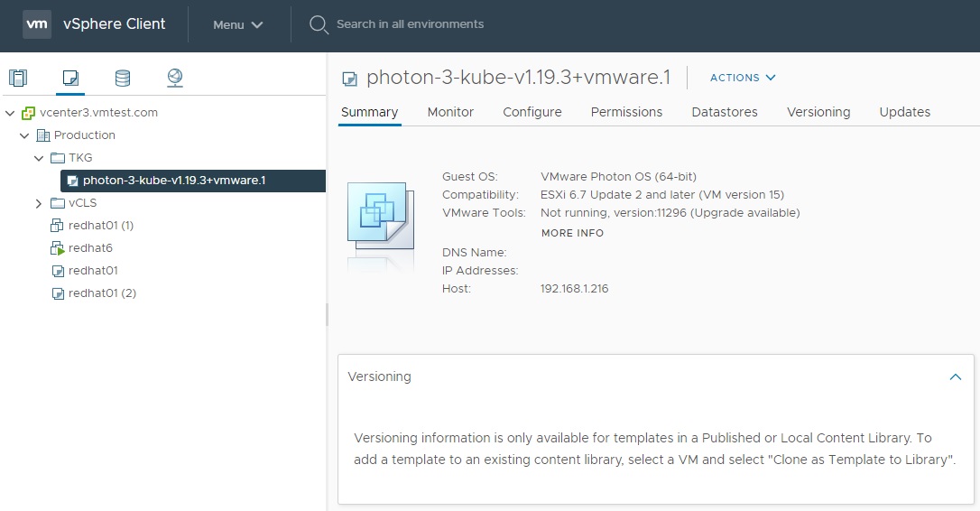The image size is (980, 511).
Task: Expand the vCLS folder
Action: (x=39, y=203)
